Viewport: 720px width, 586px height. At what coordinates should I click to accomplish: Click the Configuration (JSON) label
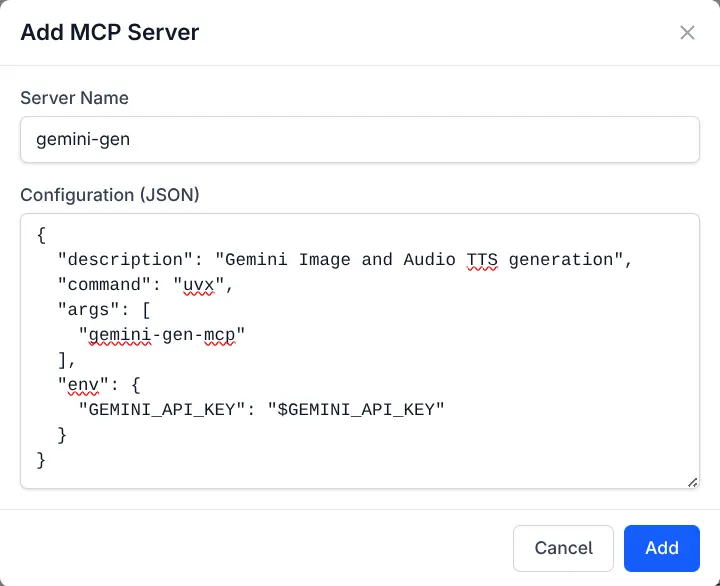coord(110,195)
